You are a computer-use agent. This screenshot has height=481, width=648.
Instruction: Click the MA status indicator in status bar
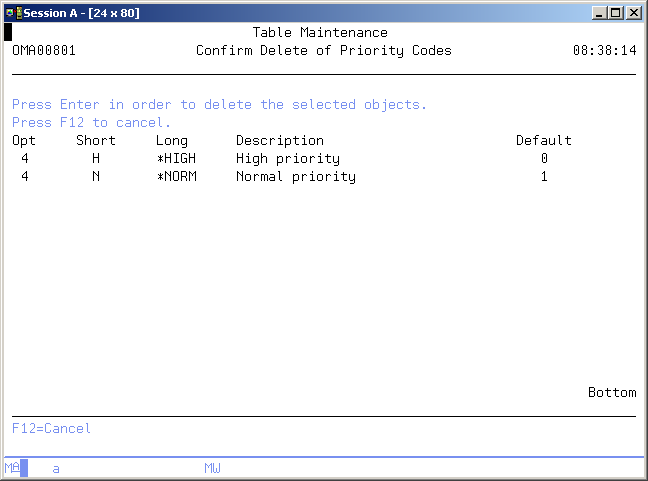tap(12, 468)
